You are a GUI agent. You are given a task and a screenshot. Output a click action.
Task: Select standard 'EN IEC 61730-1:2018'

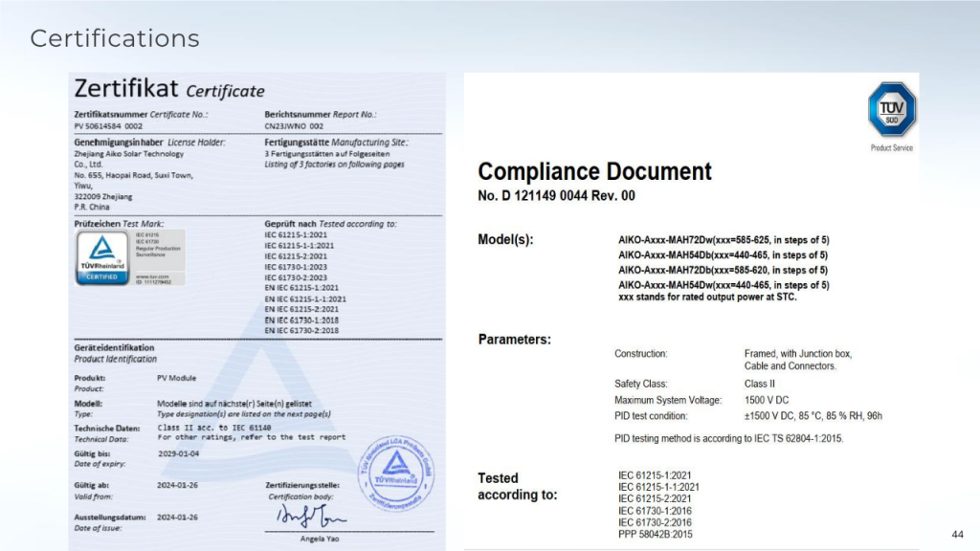coord(301,320)
